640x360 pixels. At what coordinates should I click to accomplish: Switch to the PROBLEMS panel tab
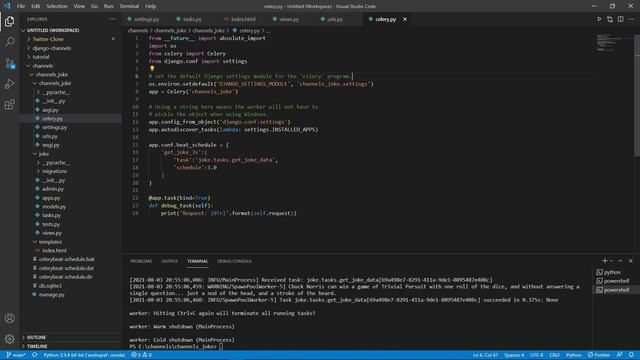pos(141,261)
